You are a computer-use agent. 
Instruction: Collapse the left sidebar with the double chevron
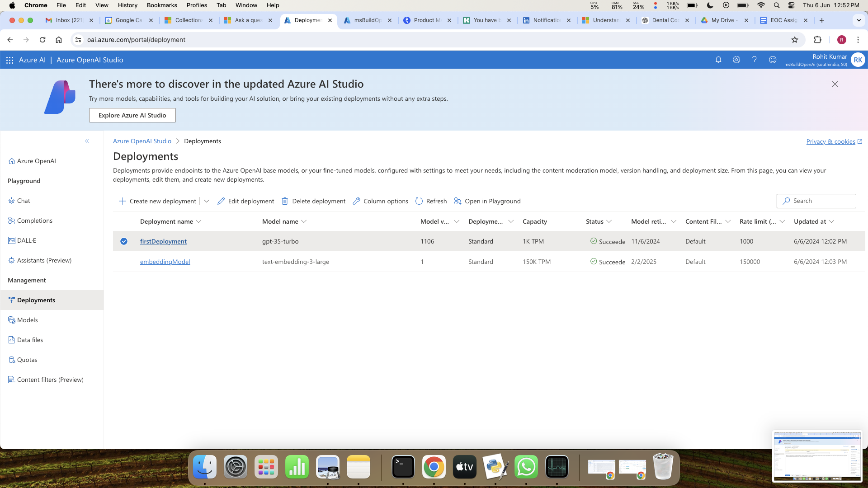tap(87, 141)
